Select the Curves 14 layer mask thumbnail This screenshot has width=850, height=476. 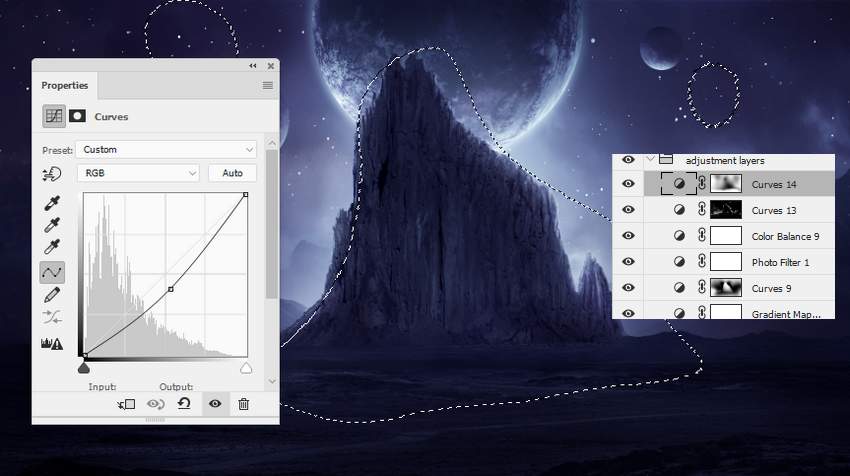726,184
